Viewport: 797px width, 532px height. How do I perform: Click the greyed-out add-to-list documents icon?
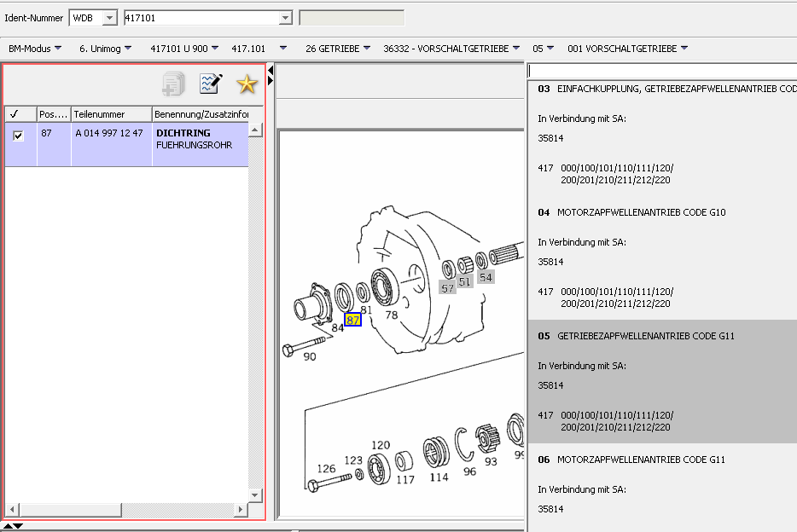[x=173, y=84]
